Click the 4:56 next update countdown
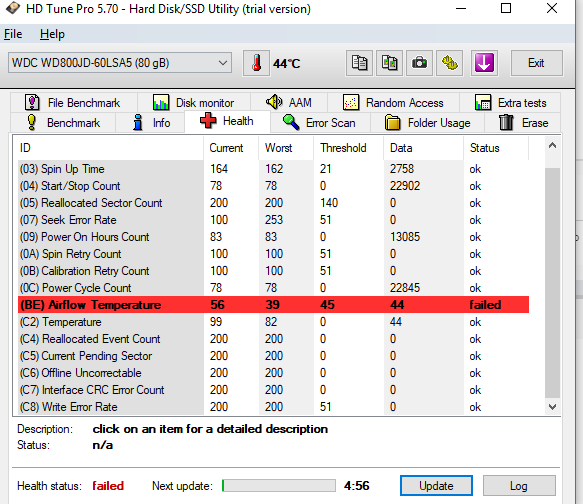Screen dimensions: 583x504 click(357, 486)
